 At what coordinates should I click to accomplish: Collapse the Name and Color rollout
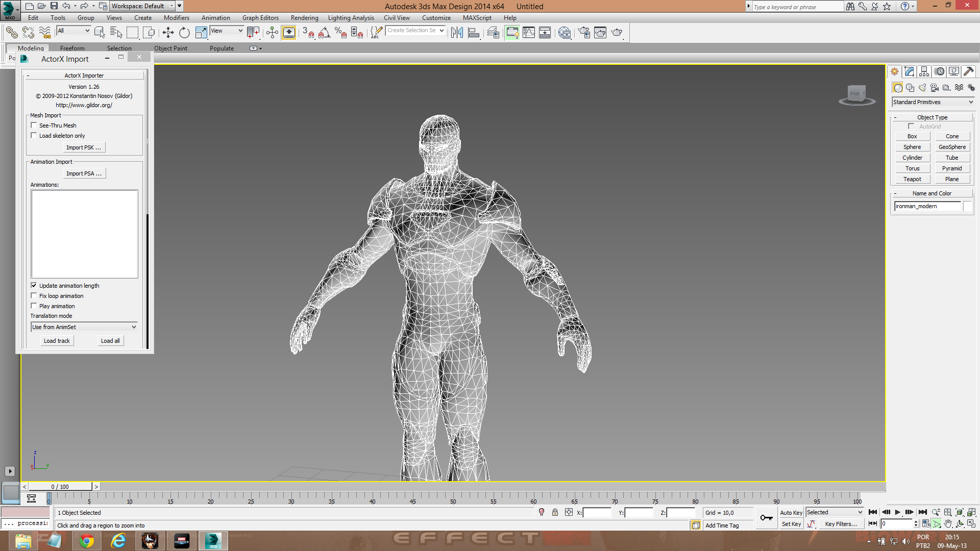point(932,193)
